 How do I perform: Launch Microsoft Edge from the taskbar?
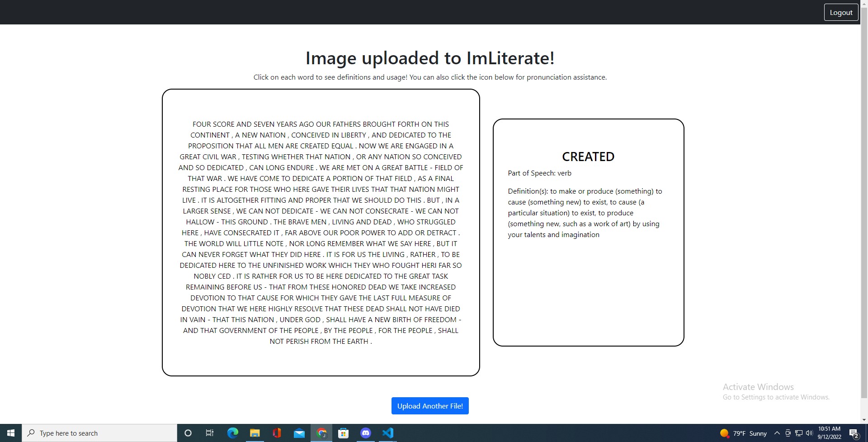(232, 433)
